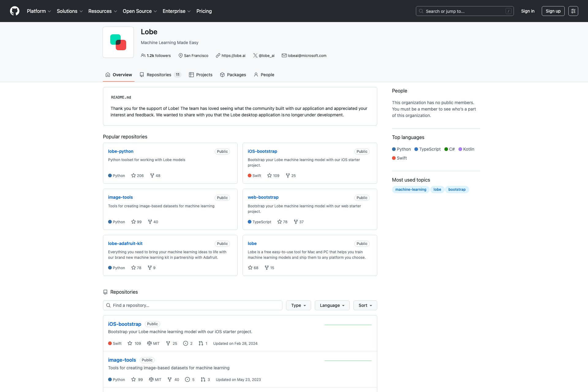The image size is (588, 392).
Task: Open the lobe-adafruit-kit repository link
Action: (x=125, y=243)
